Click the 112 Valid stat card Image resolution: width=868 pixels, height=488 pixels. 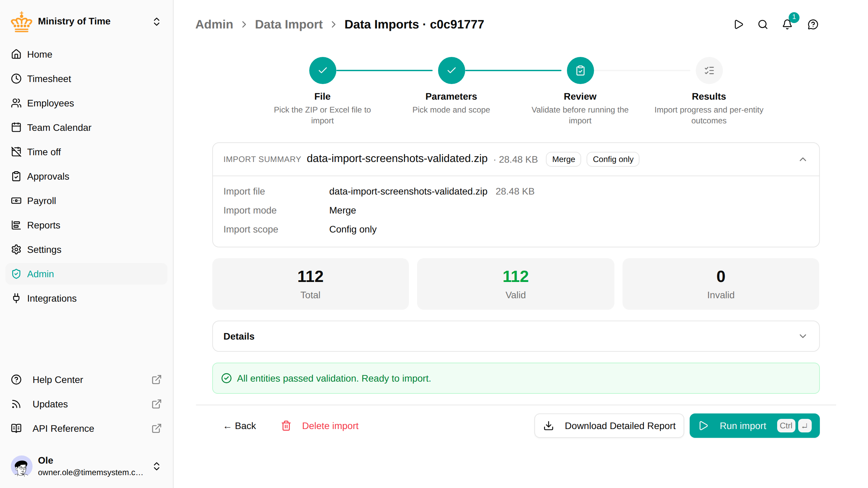(515, 284)
